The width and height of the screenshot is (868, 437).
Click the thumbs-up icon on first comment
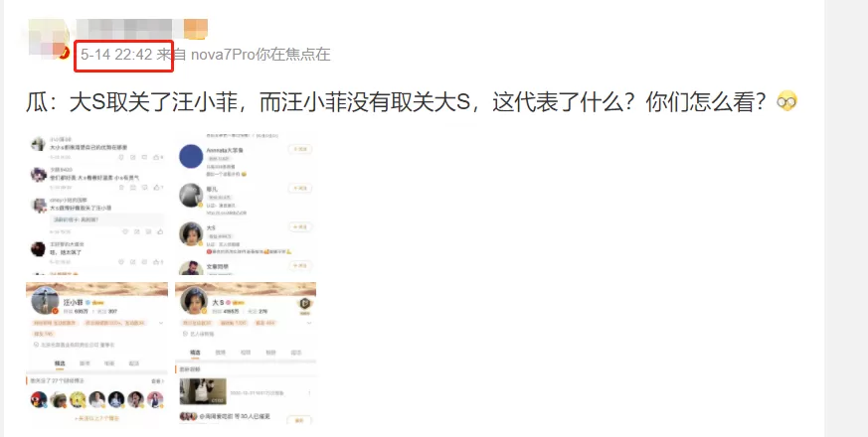click(x=157, y=158)
